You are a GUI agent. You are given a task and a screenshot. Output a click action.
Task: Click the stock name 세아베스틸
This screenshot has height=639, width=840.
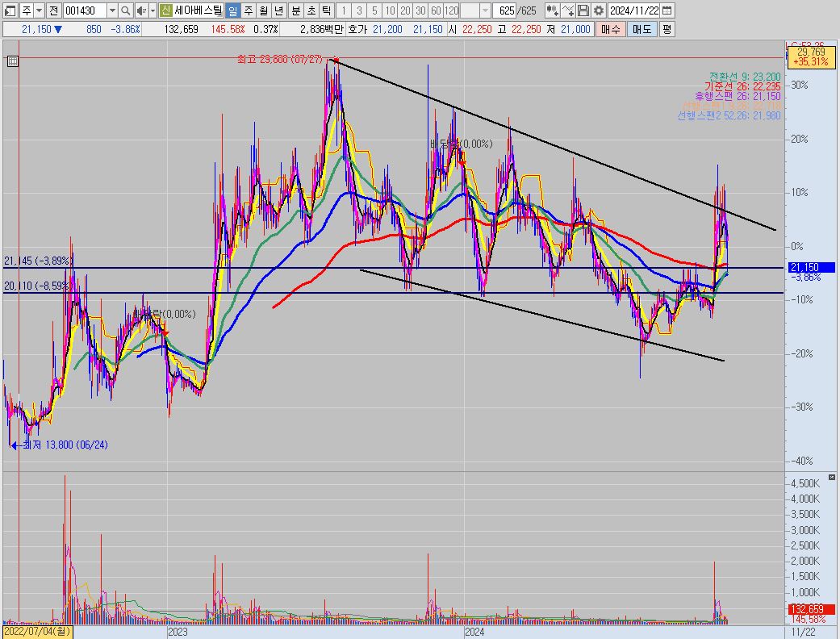point(198,10)
